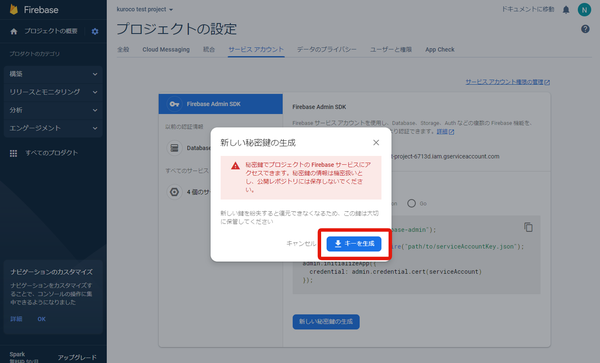Expand リリースとモニタリング category
600x363 pixels.
(53, 92)
